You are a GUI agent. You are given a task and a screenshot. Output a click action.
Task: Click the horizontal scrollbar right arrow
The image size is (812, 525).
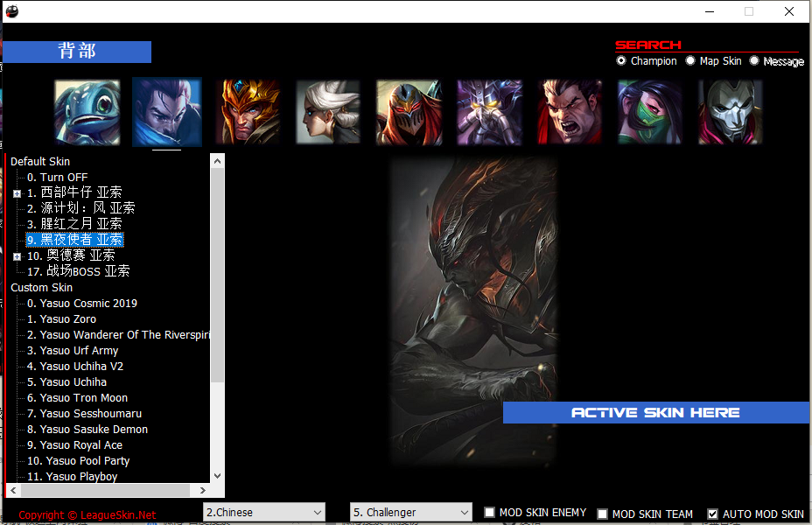click(203, 490)
